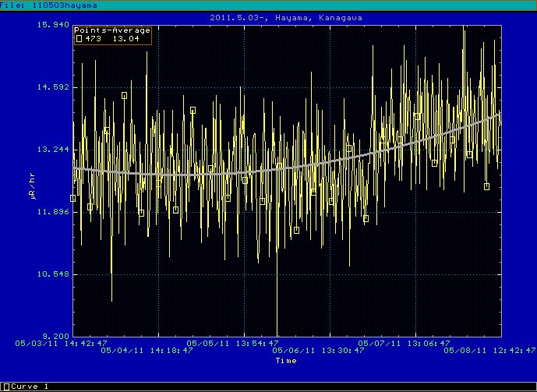537x392 pixels.
Task: Click the 05/08/11 12:42:47 time label
Action: click(487, 351)
